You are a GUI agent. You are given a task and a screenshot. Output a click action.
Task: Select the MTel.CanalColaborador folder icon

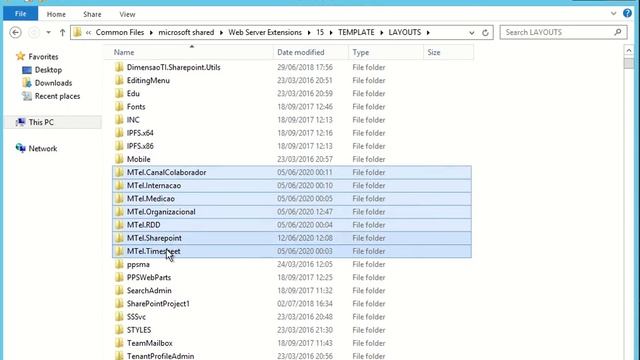[119, 172]
